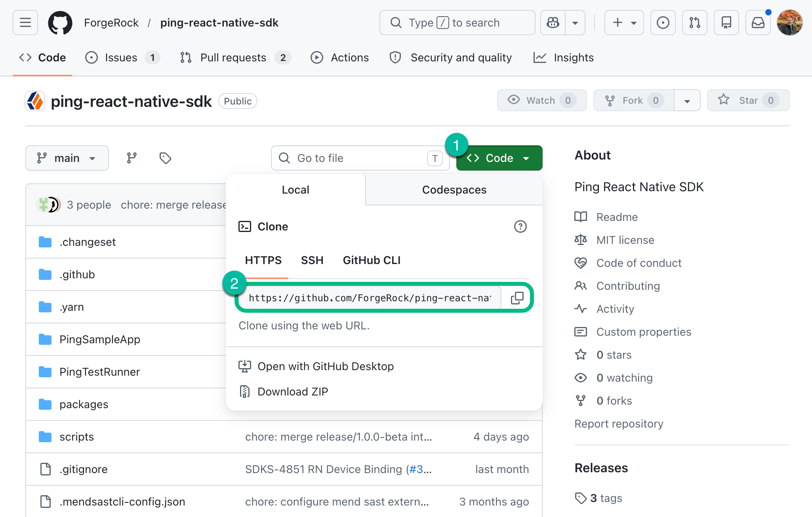Open the Copilot chat icon
Viewport: 812px width, 517px height.
pos(553,23)
